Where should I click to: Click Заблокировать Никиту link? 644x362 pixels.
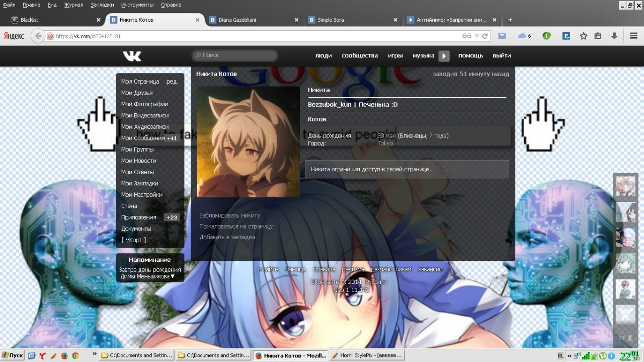click(230, 215)
